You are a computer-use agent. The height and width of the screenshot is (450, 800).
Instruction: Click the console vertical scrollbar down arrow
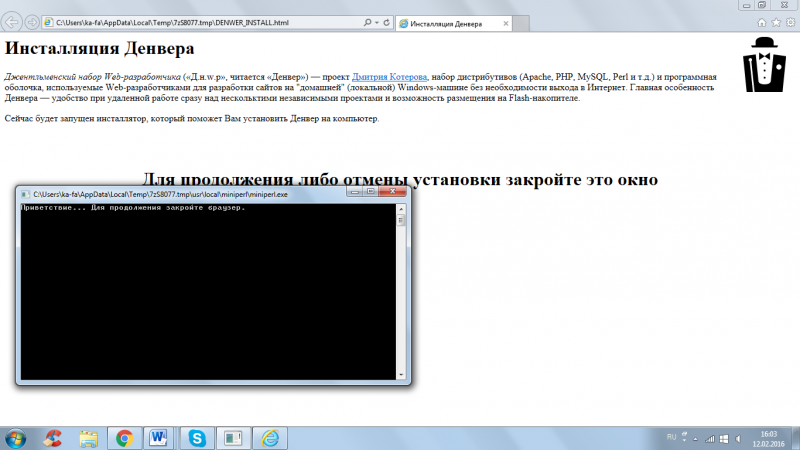point(402,375)
